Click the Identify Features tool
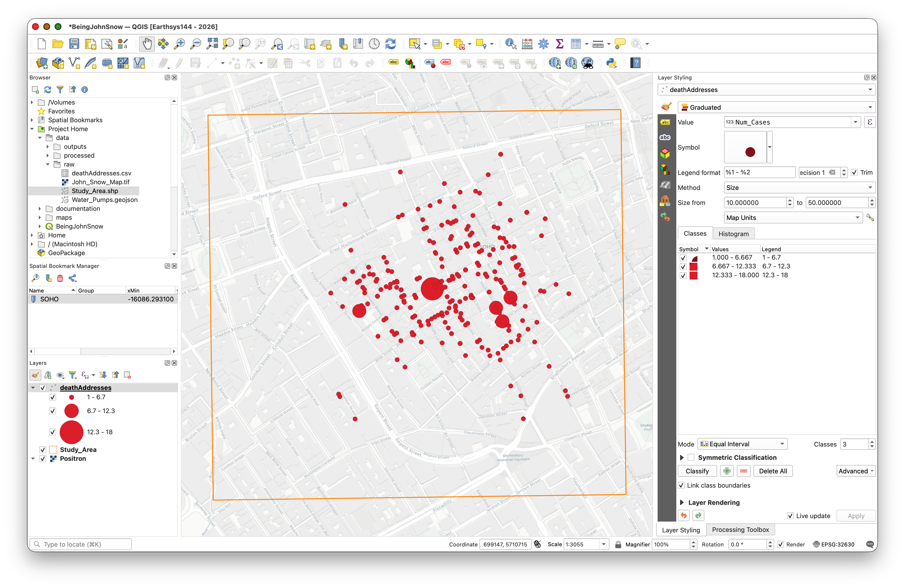 coord(510,44)
